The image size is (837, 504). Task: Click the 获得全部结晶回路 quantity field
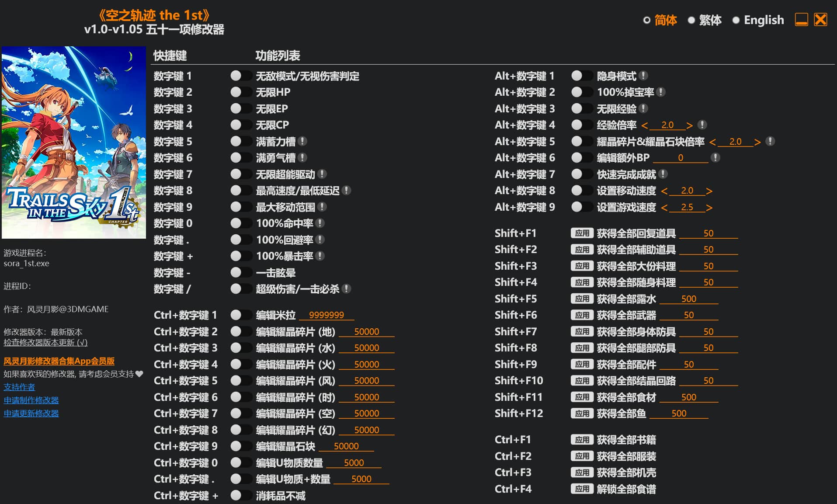click(708, 381)
